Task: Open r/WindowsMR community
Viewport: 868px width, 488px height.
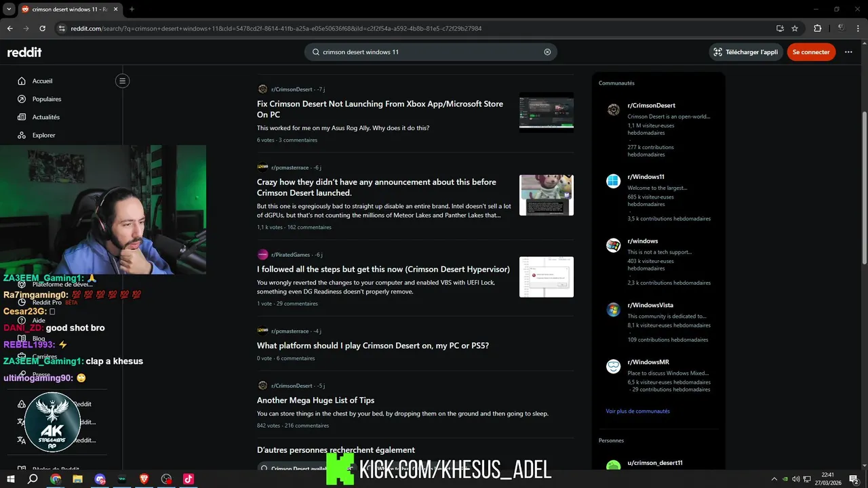Action: point(648,363)
